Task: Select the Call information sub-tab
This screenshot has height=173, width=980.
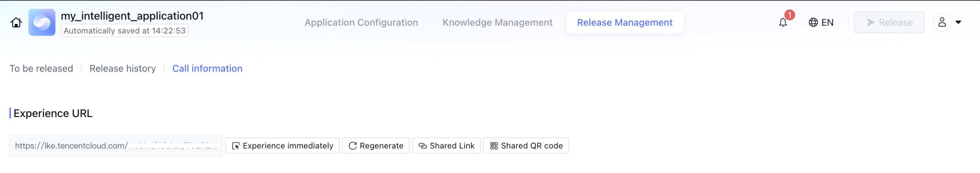Action: pos(207,69)
